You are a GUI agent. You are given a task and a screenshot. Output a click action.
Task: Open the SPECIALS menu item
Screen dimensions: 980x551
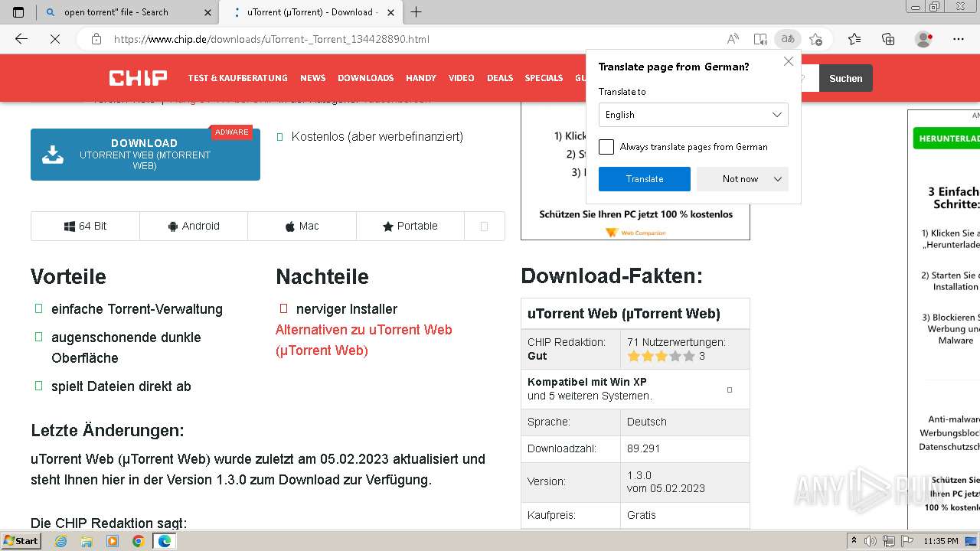(544, 78)
